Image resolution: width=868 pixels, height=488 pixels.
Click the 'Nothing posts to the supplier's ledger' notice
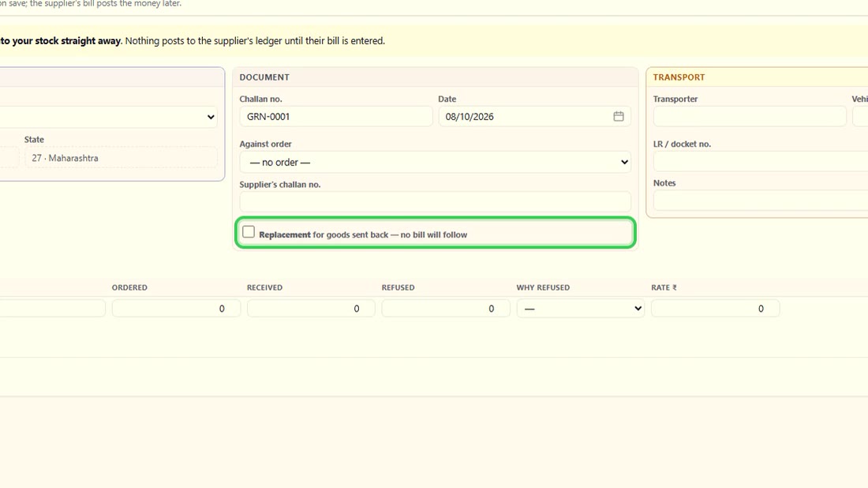tap(255, 41)
